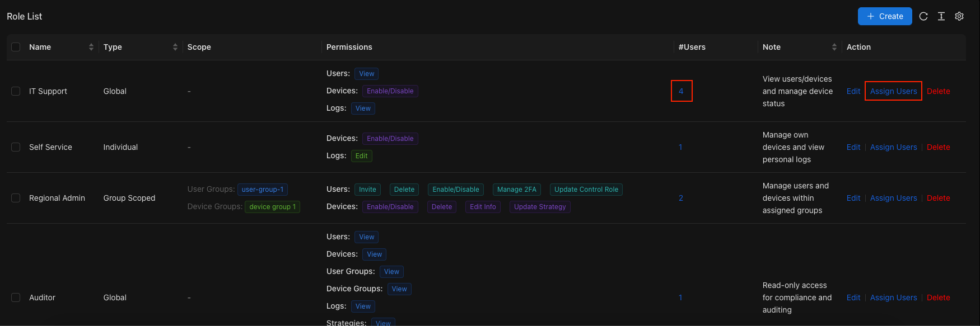Delete the IT Support role

click(x=939, y=91)
